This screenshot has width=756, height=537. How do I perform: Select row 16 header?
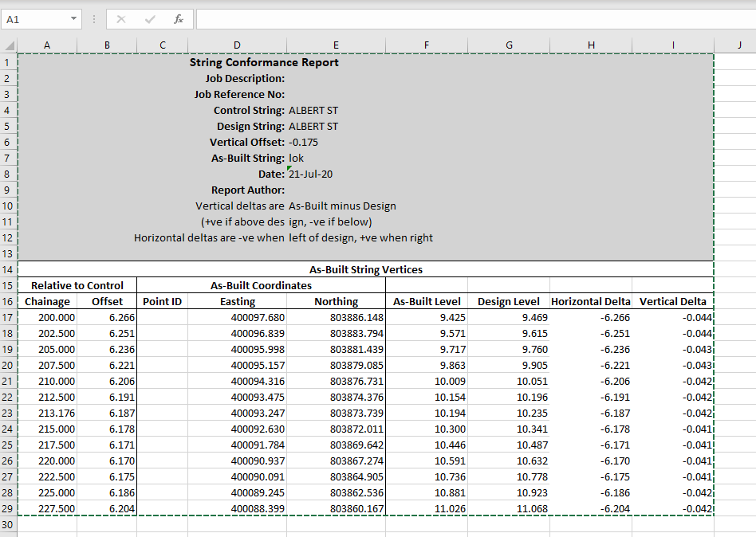[x=8, y=301]
